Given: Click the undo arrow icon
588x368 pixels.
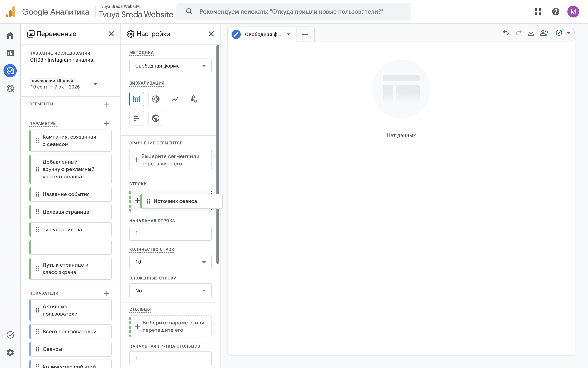Looking at the screenshot, I should coord(506,33).
